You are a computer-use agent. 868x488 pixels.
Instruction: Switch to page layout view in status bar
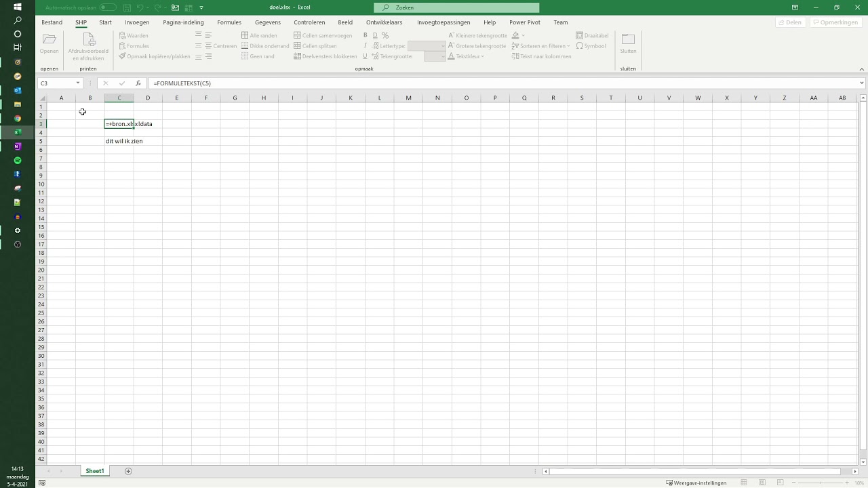pyautogui.click(x=761, y=483)
